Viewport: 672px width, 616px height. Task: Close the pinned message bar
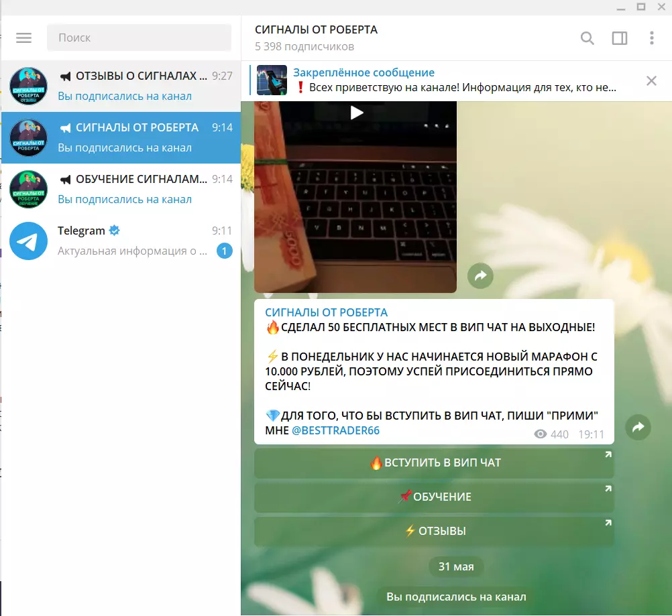[x=651, y=80]
